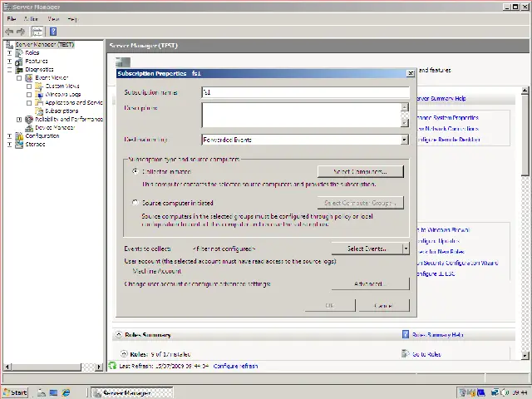The height and width of the screenshot is (399, 532).
Task: Click the show desktop quick launch icon
Action: point(53,392)
